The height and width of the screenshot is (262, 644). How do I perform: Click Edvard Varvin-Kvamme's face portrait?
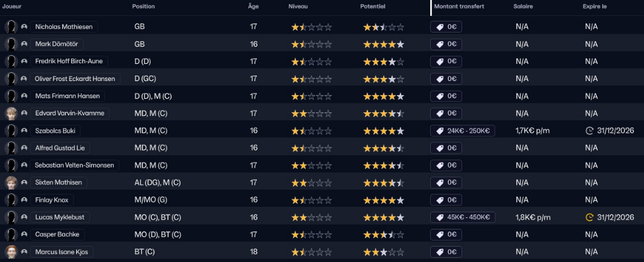(x=10, y=114)
